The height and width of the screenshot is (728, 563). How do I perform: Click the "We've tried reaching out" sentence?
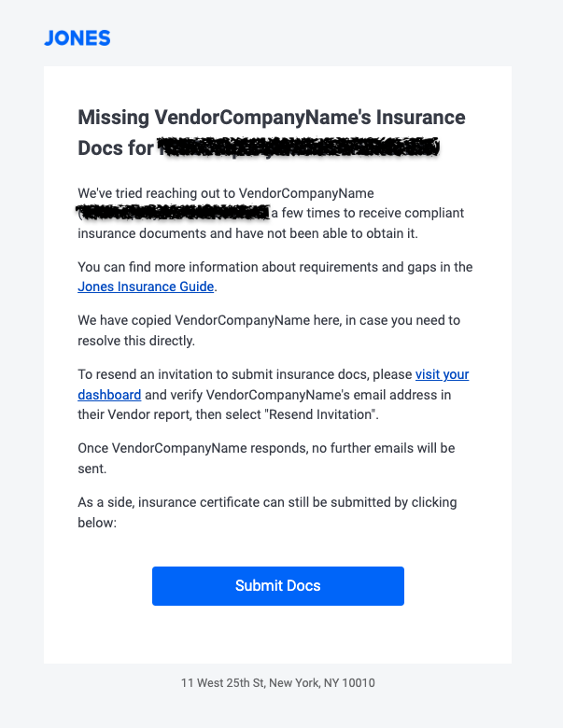pyautogui.click(x=225, y=193)
